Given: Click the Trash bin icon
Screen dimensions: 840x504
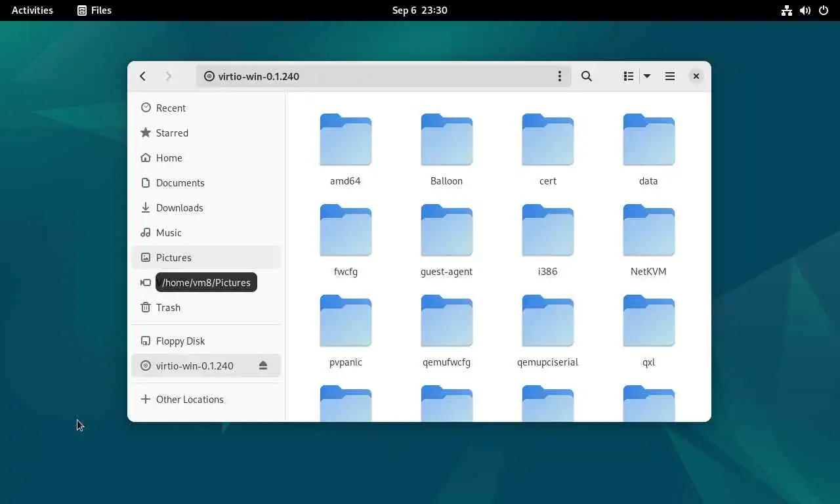Looking at the screenshot, I should pyautogui.click(x=146, y=307).
